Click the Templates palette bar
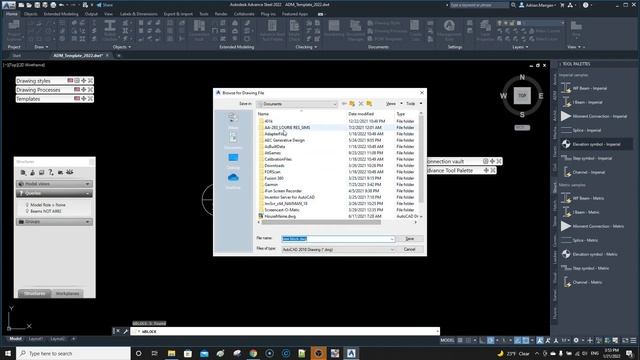 coord(55,99)
